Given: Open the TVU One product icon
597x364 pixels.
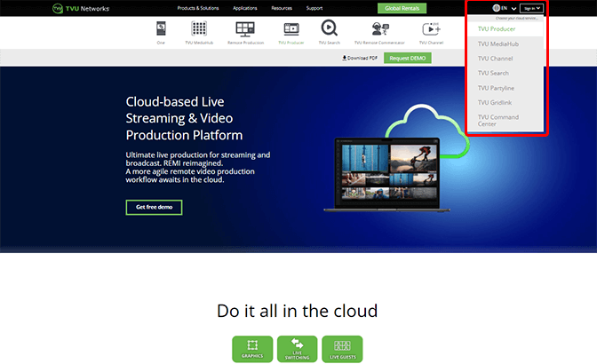Looking at the screenshot, I should (161, 31).
